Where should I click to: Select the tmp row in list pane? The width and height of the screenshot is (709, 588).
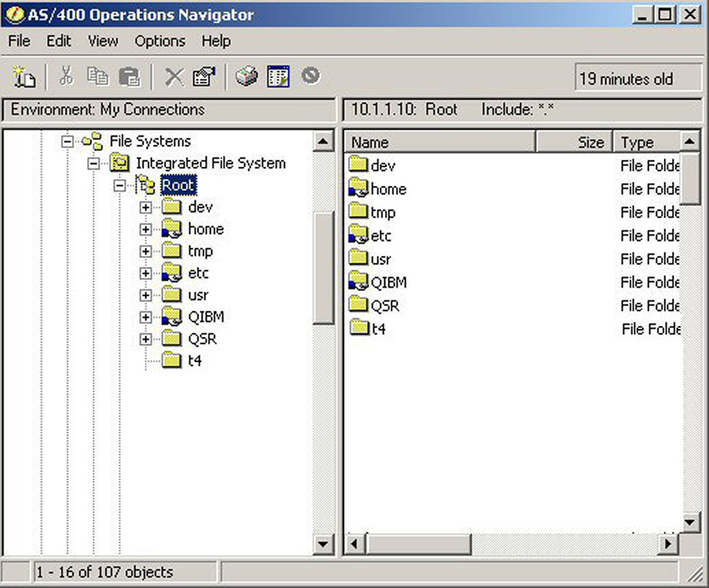[514, 212]
